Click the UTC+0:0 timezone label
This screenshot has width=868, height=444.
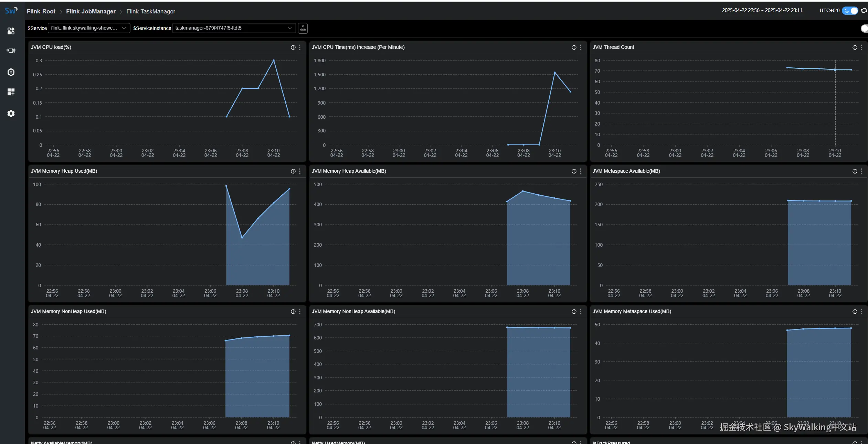[829, 11]
